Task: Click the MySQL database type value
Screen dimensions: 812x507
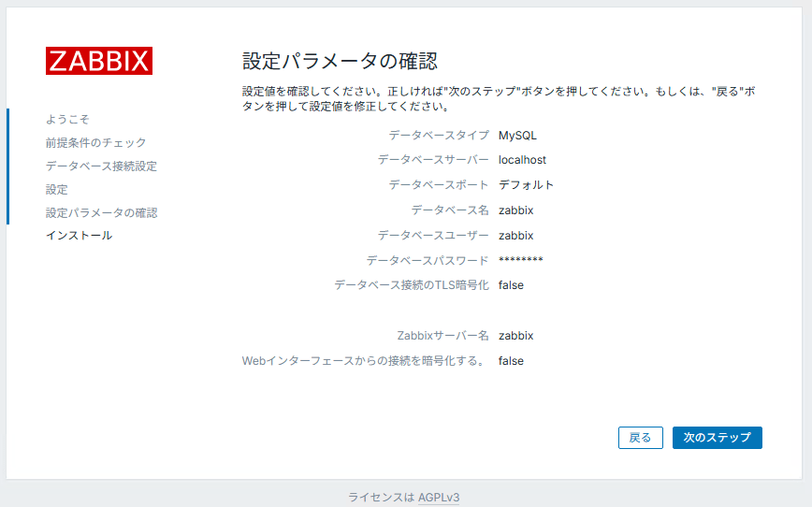Action: pos(517,136)
